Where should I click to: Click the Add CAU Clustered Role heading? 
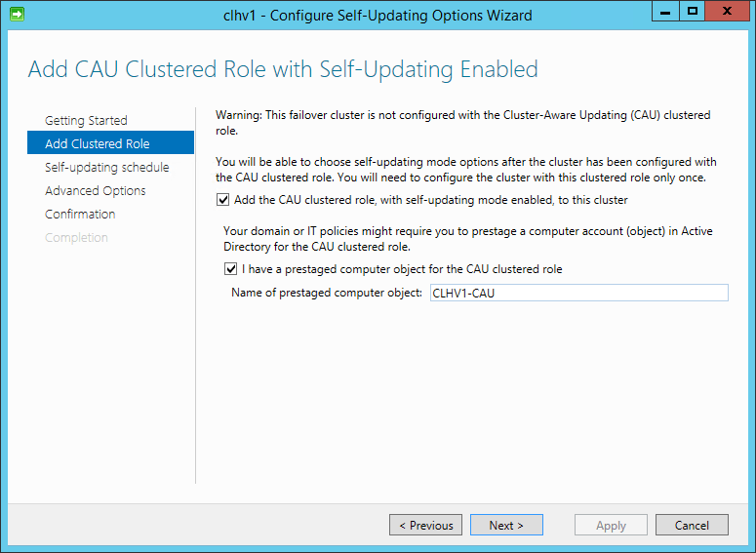(x=283, y=69)
